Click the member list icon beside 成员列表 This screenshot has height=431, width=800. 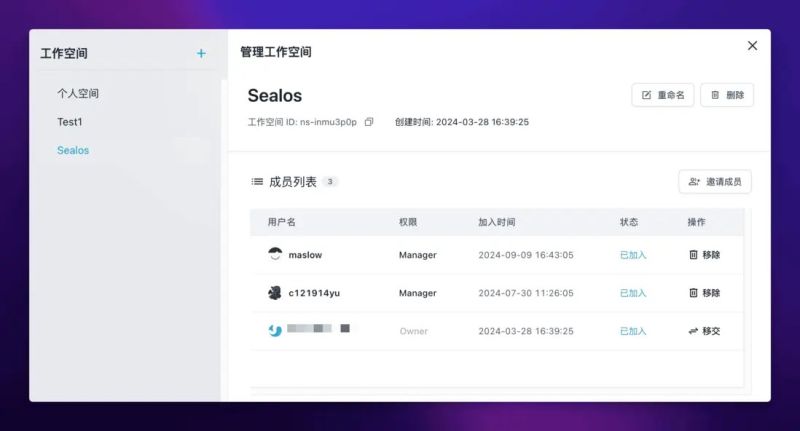(x=257, y=182)
